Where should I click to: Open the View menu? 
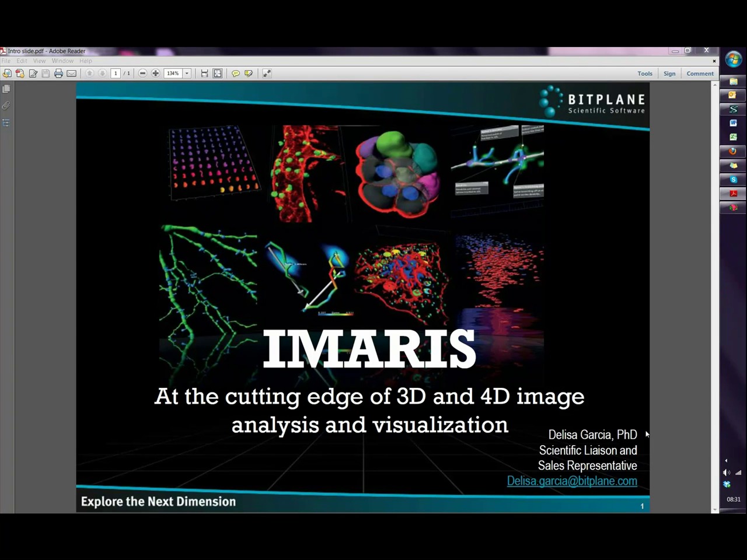[x=39, y=61]
